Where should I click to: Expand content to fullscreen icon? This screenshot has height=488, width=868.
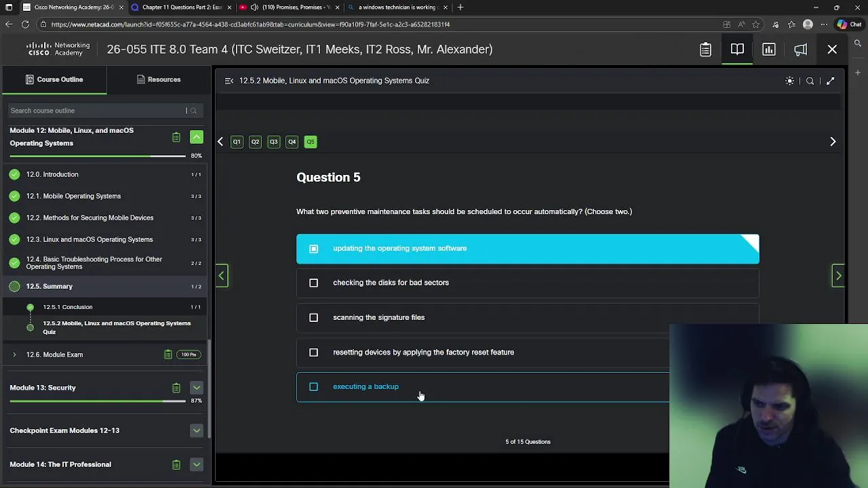(830, 81)
